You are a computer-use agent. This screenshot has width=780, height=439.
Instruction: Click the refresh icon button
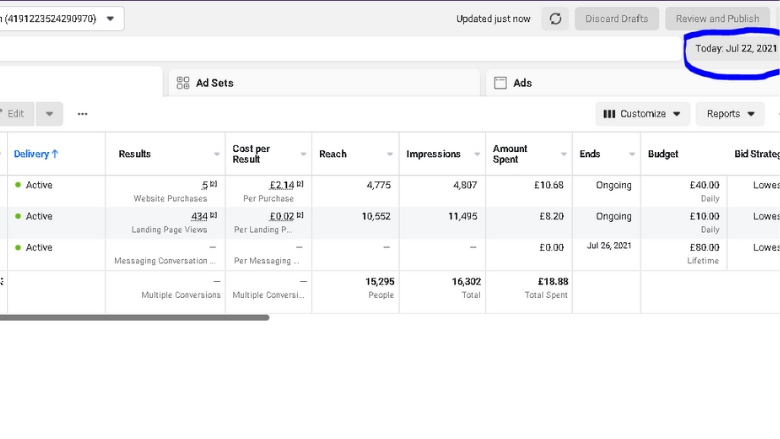click(555, 19)
